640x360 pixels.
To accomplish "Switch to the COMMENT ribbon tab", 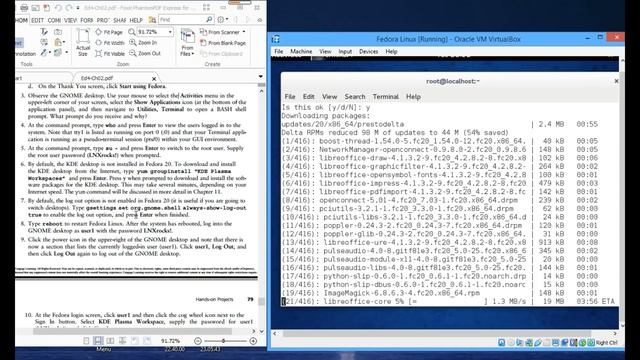I will tap(54, 20).
